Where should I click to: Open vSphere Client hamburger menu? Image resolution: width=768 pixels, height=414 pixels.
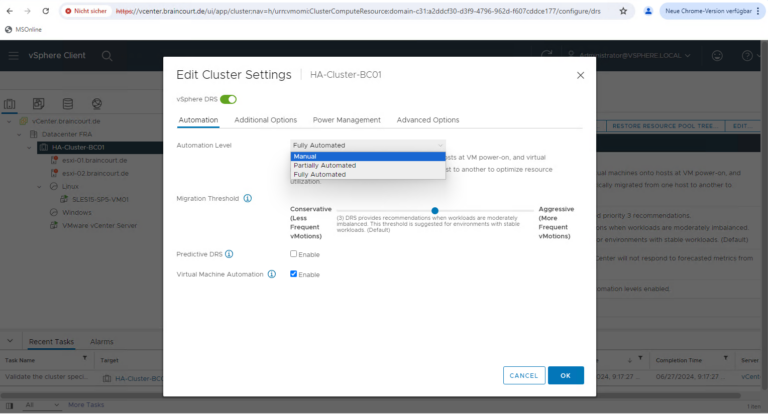pos(13,55)
